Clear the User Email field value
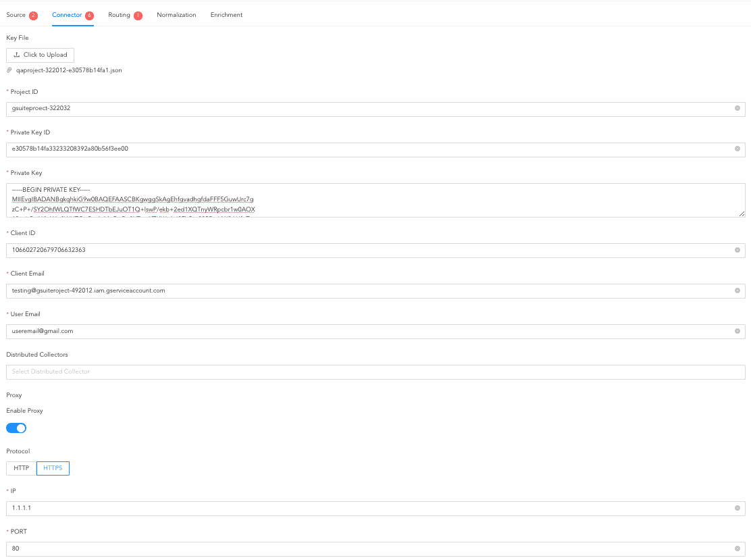Screen dimensions: 751x560 tap(737, 332)
